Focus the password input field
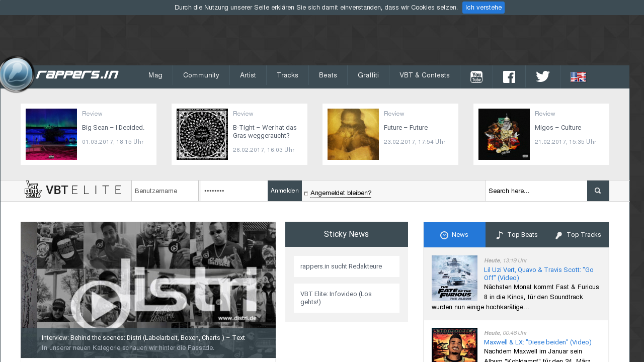Image resolution: width=644 pixels, height=362 pixels. (x=234, y=191)
